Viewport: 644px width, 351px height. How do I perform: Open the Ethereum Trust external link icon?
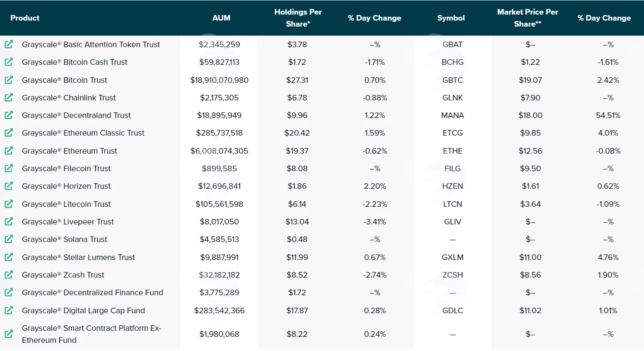9,151
